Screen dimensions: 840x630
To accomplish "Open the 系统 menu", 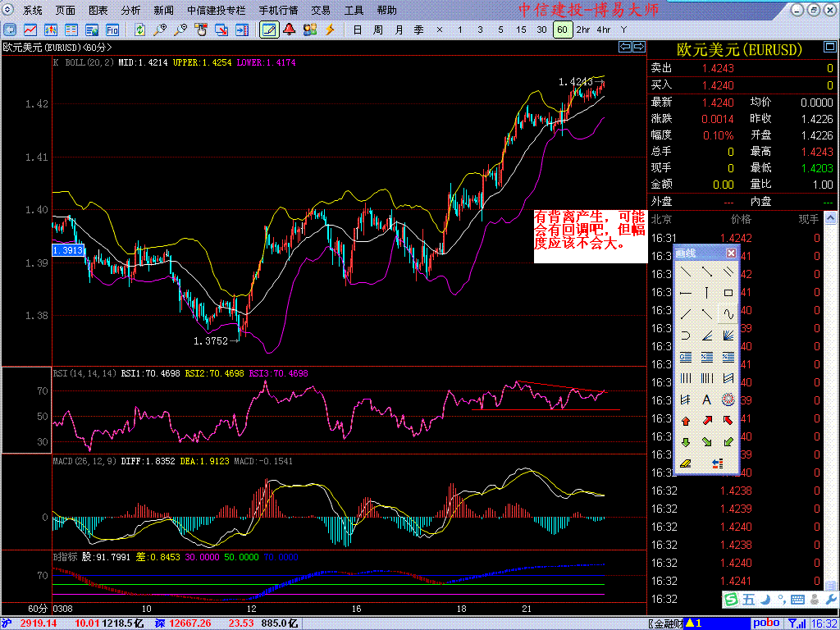I will coord(32,10).
